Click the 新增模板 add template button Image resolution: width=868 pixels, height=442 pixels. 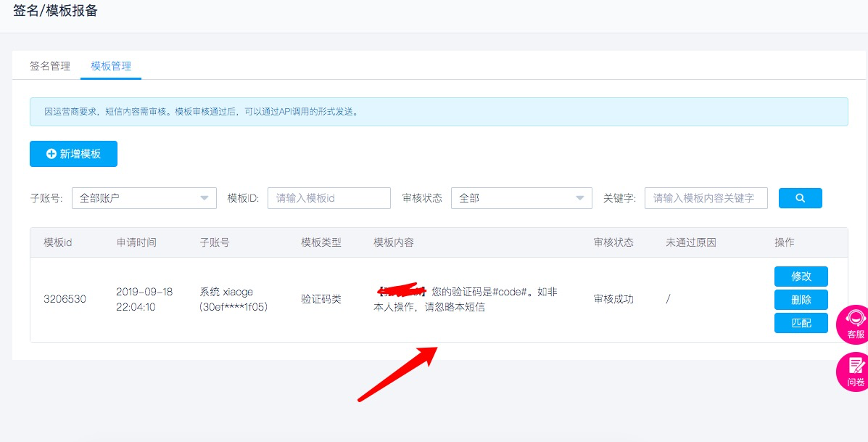pyautogui.click(x=74, y=154)
